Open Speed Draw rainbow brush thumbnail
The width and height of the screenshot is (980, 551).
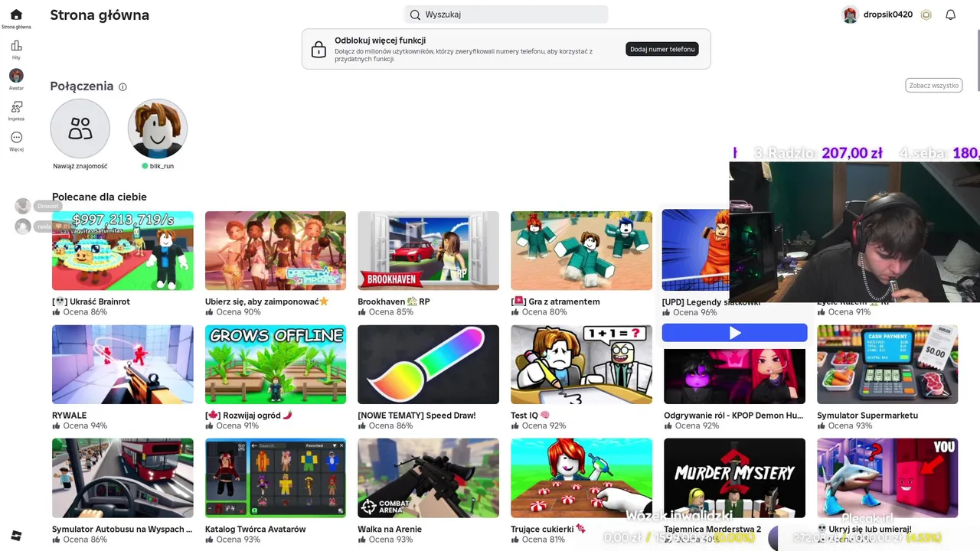[x=428, y=364]
